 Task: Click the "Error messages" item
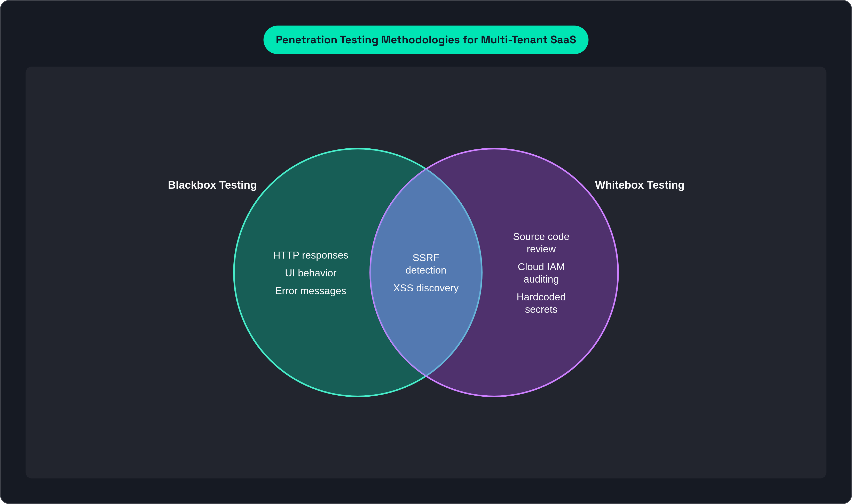click(x=311, y=291)
